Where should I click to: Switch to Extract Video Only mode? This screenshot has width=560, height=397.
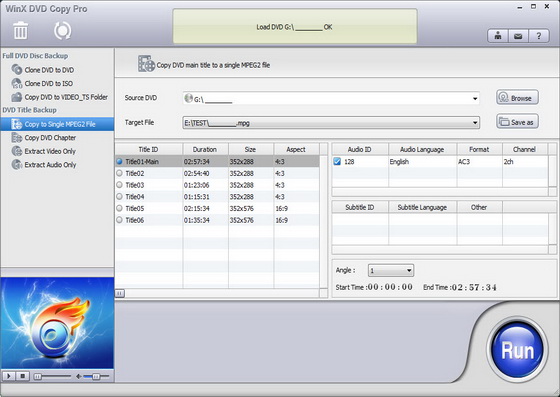(44, 151)
